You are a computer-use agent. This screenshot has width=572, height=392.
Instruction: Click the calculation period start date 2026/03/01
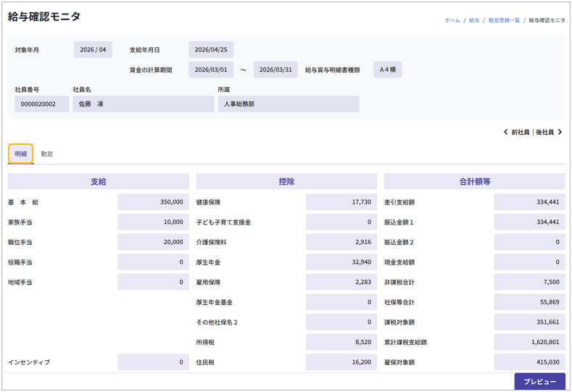click(x=211, y=70)
